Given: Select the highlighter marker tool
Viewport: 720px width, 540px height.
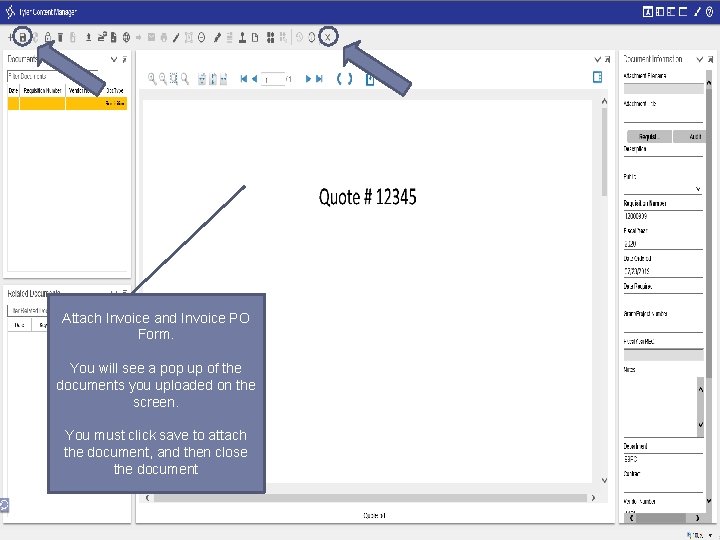Looking at the screenshot, I should tap(217, 38).
